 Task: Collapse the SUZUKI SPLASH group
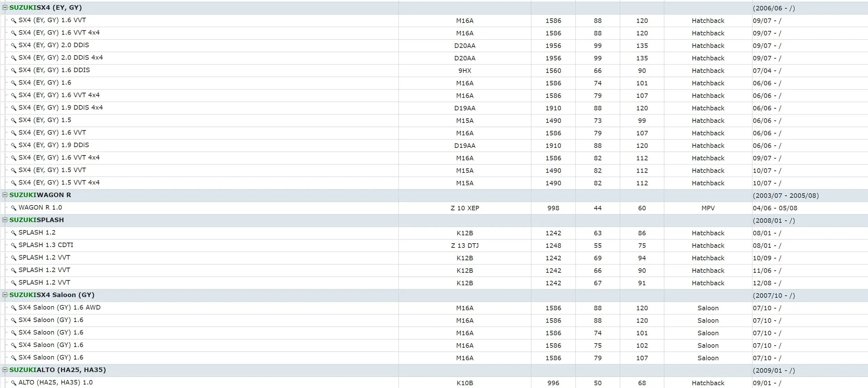(5, 220)
